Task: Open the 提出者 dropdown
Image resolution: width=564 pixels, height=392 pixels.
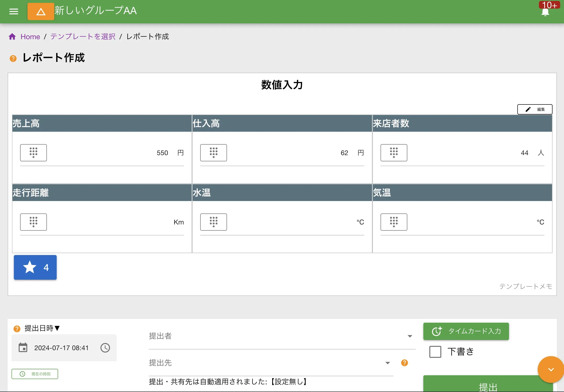Action: (410, 336)
